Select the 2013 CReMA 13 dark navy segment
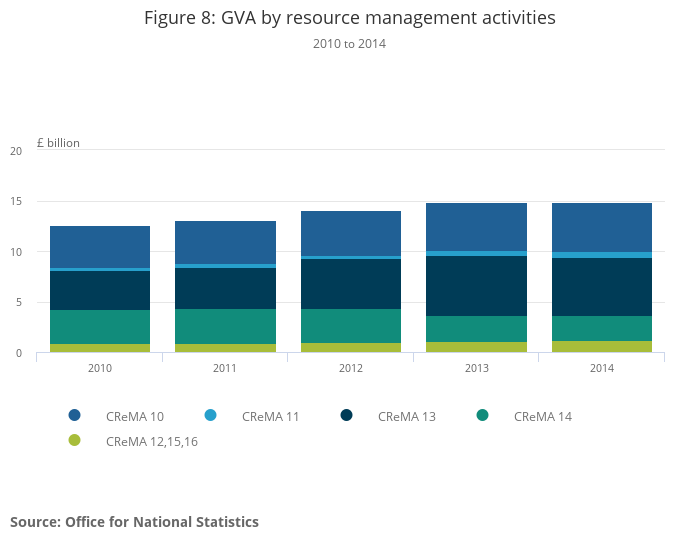 click(476, 286)
